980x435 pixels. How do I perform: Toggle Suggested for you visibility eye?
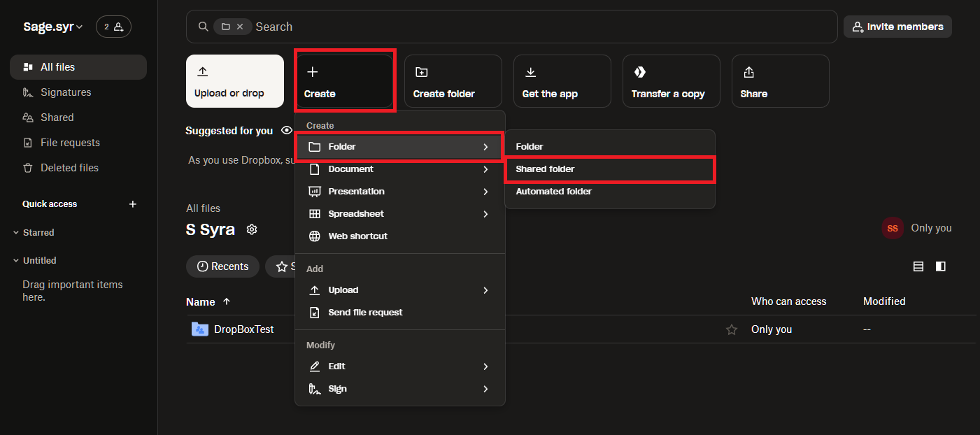(x=287, y=131)
